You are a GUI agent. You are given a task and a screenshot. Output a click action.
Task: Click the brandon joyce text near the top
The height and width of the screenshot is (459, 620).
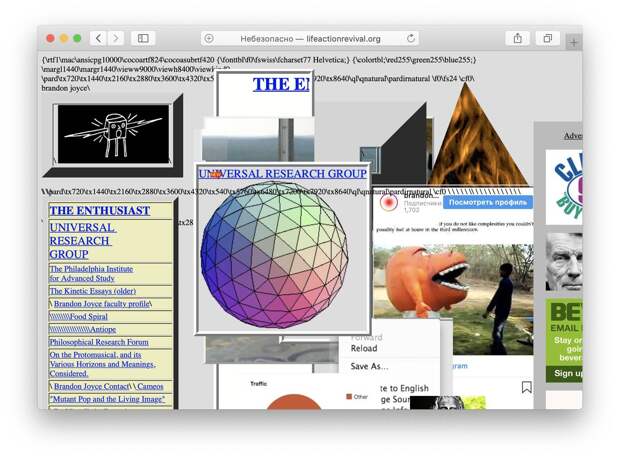[x=66, y=88]
